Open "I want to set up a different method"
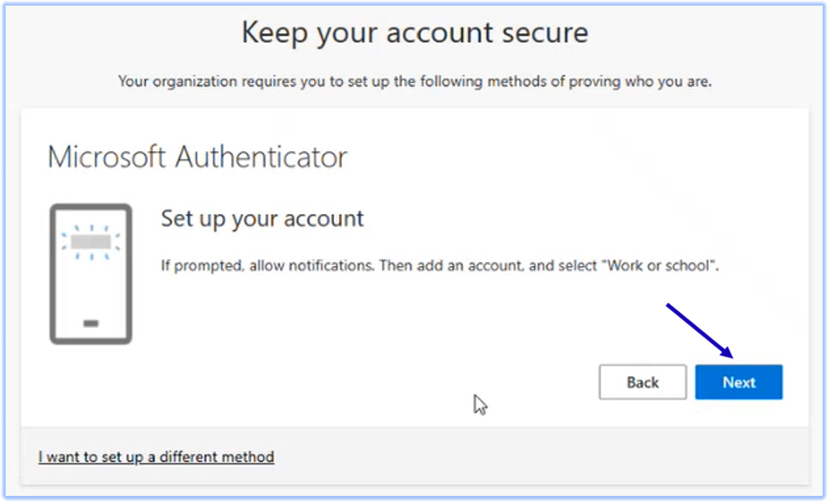The height and width of the screenshot is (504, 832). [x=156, y=457]
